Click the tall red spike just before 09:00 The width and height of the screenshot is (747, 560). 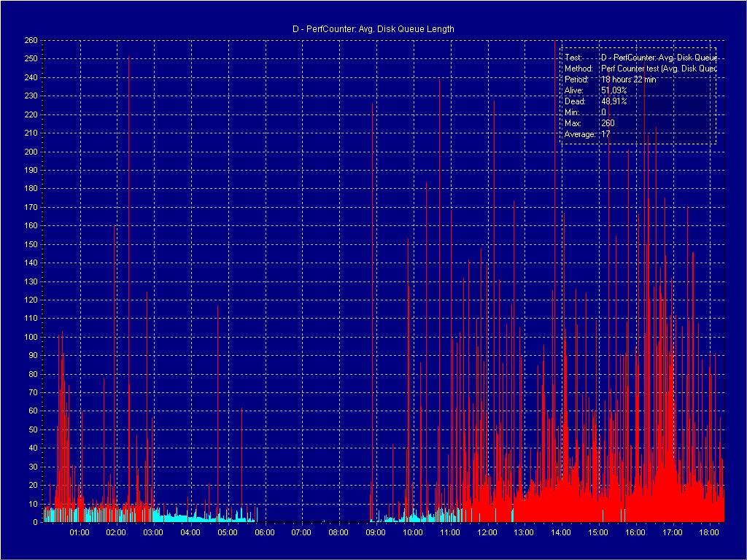[x=372, y=106]
